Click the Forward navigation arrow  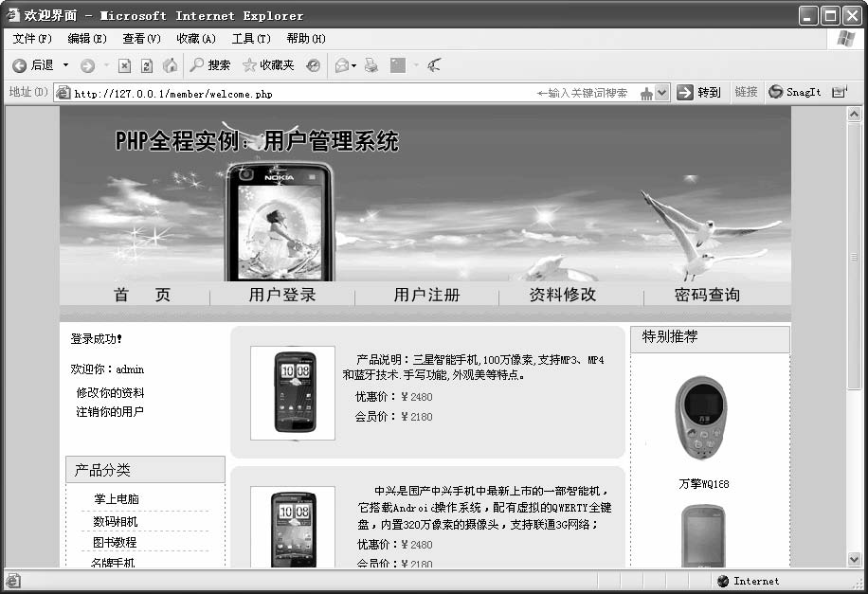[x=87, y=66]
